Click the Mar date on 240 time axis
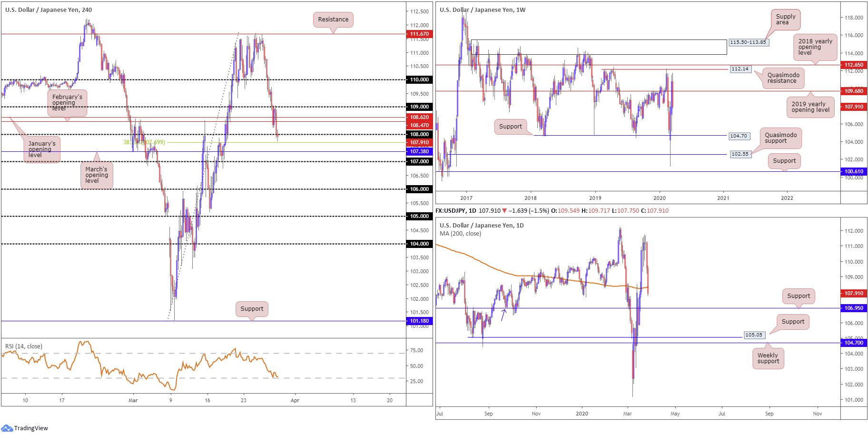The image size is (868, 435). tap(133, 400)
